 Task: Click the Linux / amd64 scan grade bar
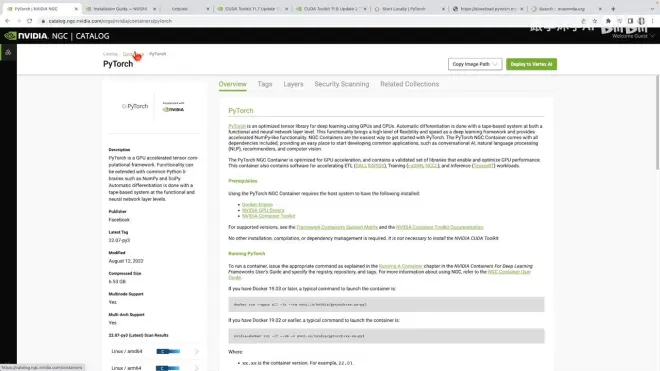point(168,351)
